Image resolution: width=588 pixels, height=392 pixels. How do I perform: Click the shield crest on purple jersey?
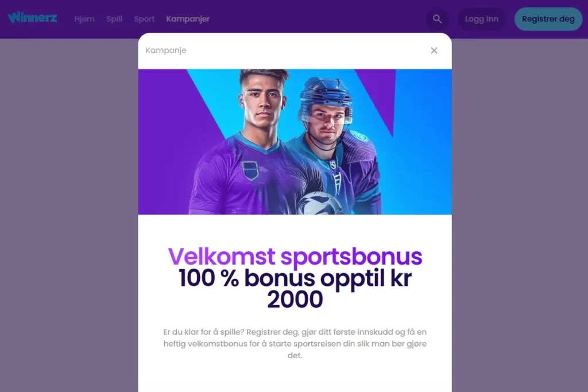250,170
